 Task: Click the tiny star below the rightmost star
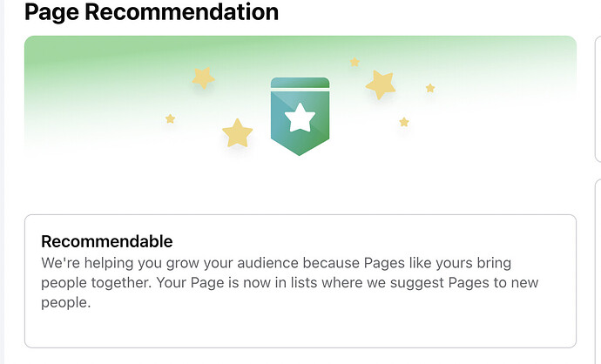coord(404,122)
